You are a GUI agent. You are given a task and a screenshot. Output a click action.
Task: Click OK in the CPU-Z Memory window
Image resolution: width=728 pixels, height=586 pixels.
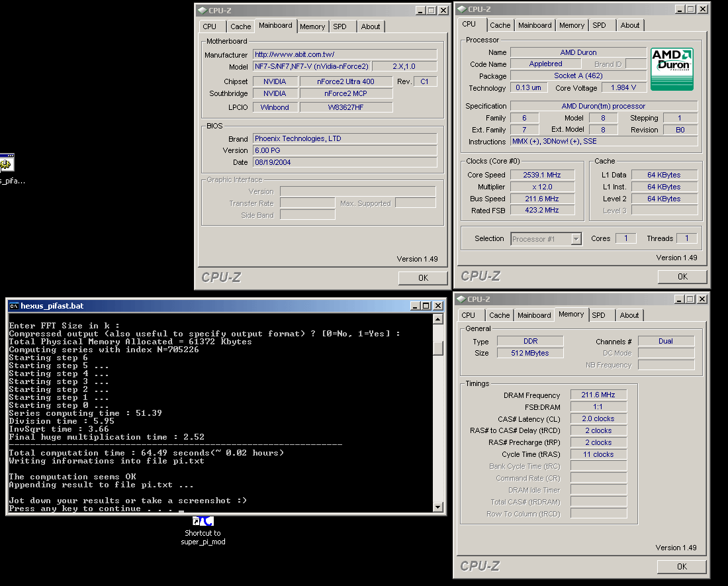click(x=682, y=567)
